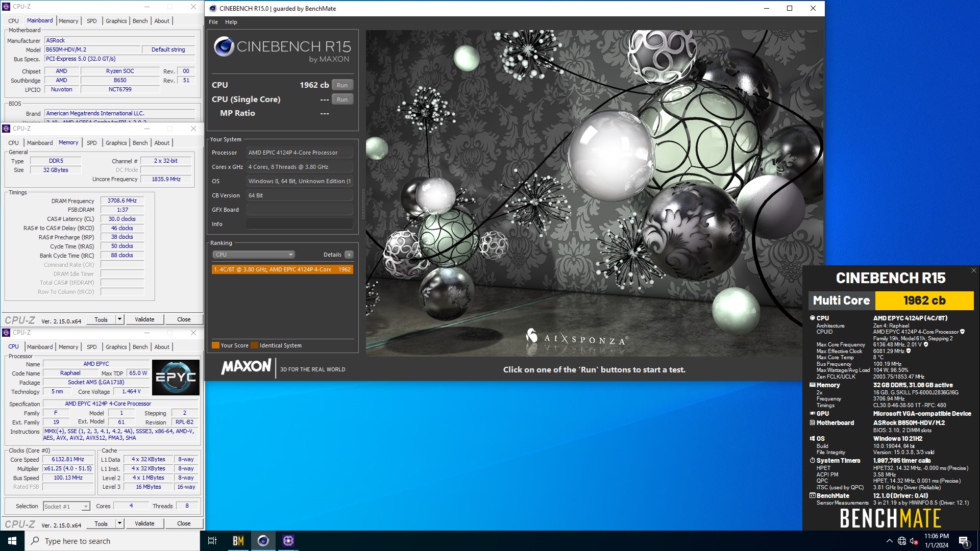Click the Processor field AMD EPYC 4124P
The image size is (980, 551).
(x=300, y=153)
